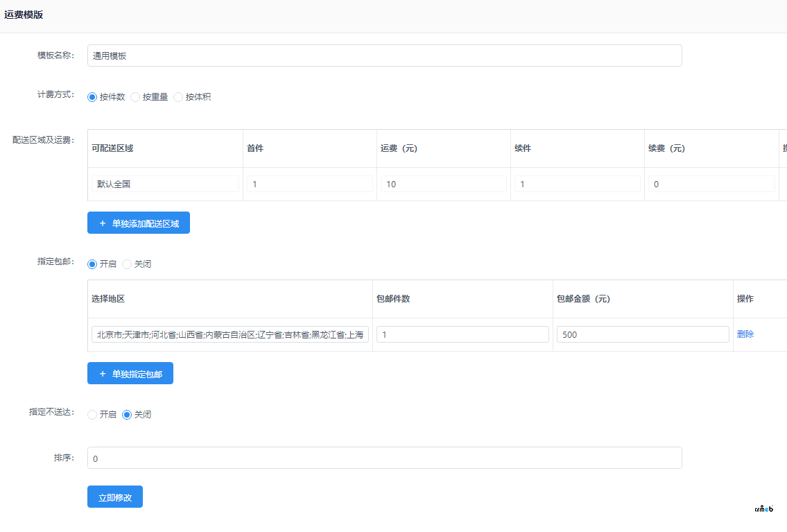Click the 模板名称 input field
The width and height of the screenshot is (787, 532).
[x=384, y=55]
